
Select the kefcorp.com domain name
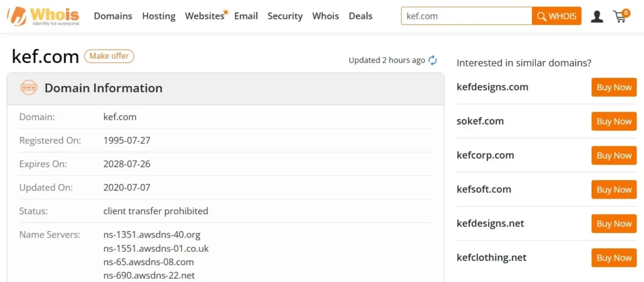coord(486,155)
